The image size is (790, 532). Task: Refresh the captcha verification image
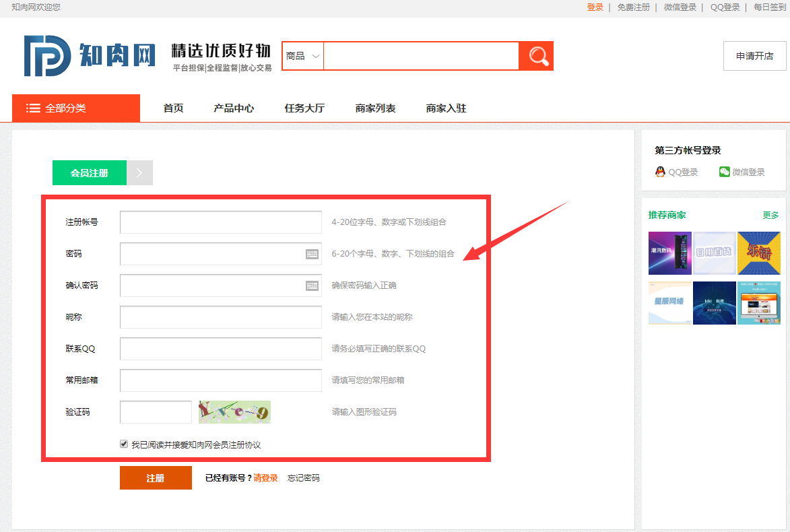point(234,412)
